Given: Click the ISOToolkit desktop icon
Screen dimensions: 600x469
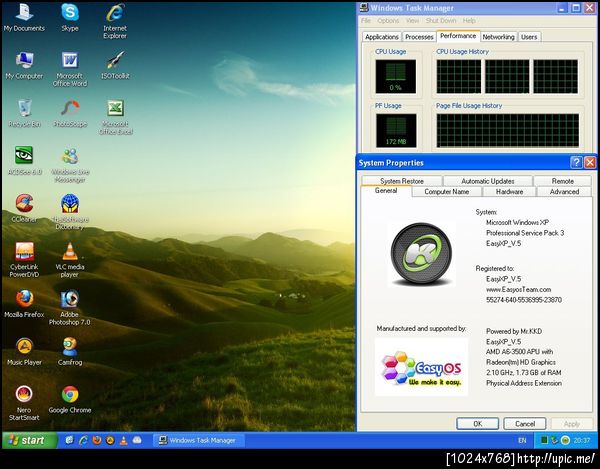Looking at the screenshot, I should click(x=115, y=65).
